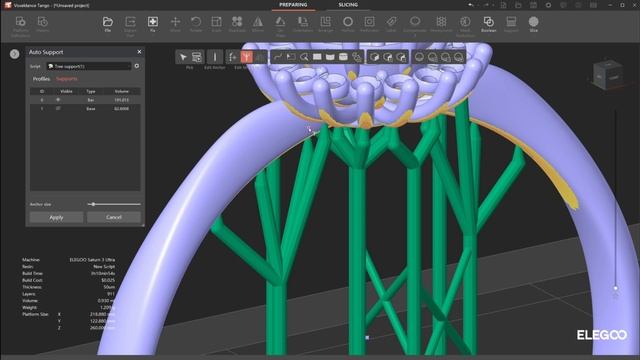Click the Apply button
The image size is (640, 360).
[x=56, y=217]
